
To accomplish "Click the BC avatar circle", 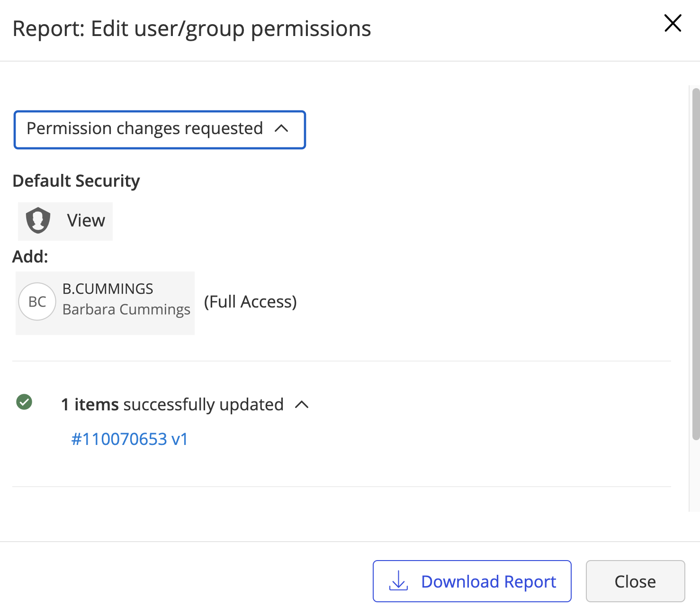I will [37, 302].
